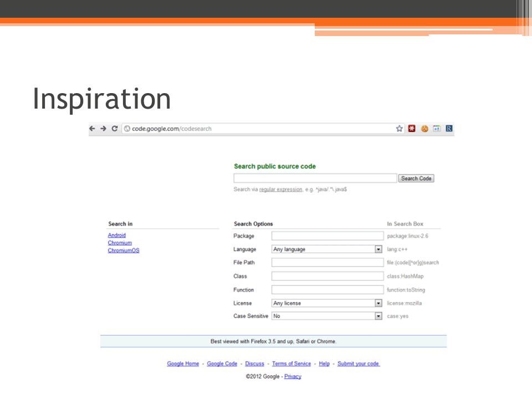Click the Search in heading
The height and width of the screenshot is (399, 532).
[120, 224]
